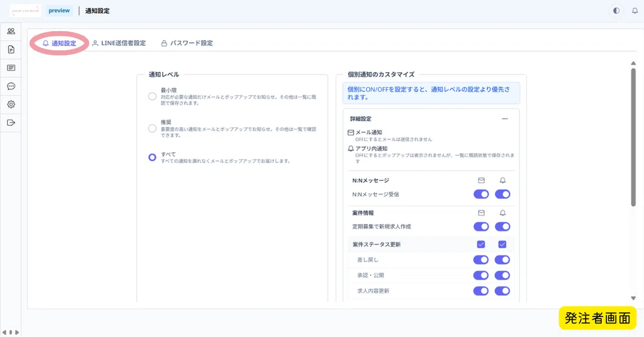Click the vertical scrollbar thumb
The image size is (644, 337).
click(633, 137)
